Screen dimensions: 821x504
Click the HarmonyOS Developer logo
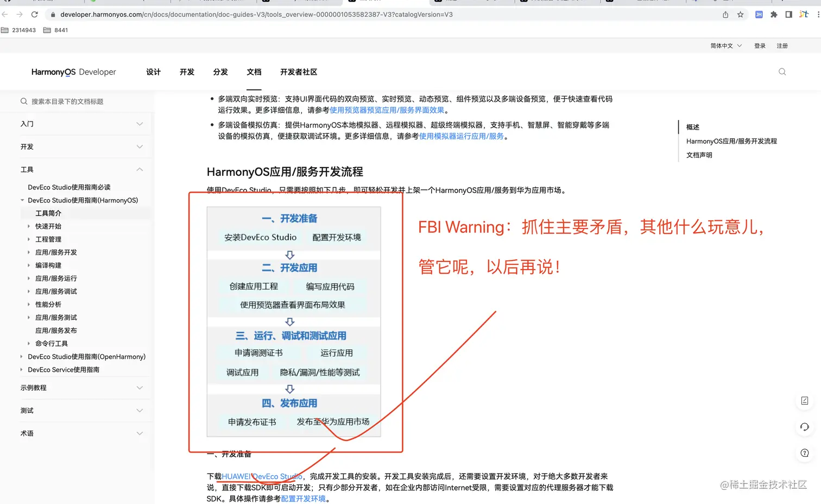(x=74, y=72)
